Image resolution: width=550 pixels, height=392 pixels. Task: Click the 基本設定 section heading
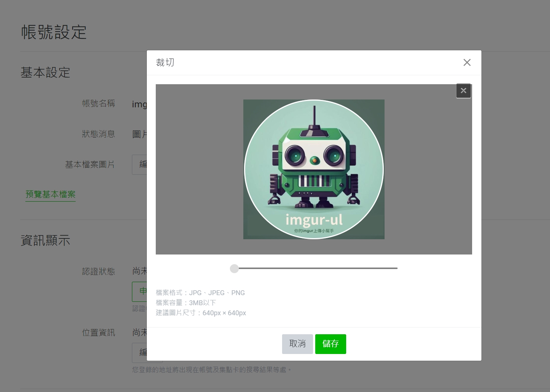(45, 72)
